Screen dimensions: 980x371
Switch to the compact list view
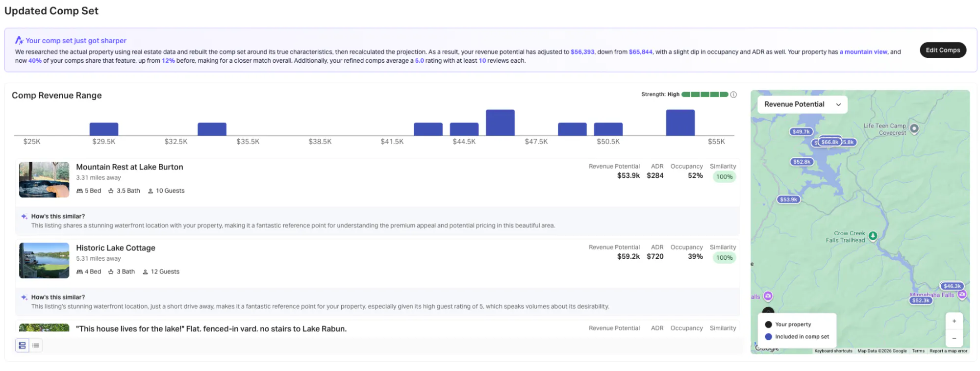(36, 346)
